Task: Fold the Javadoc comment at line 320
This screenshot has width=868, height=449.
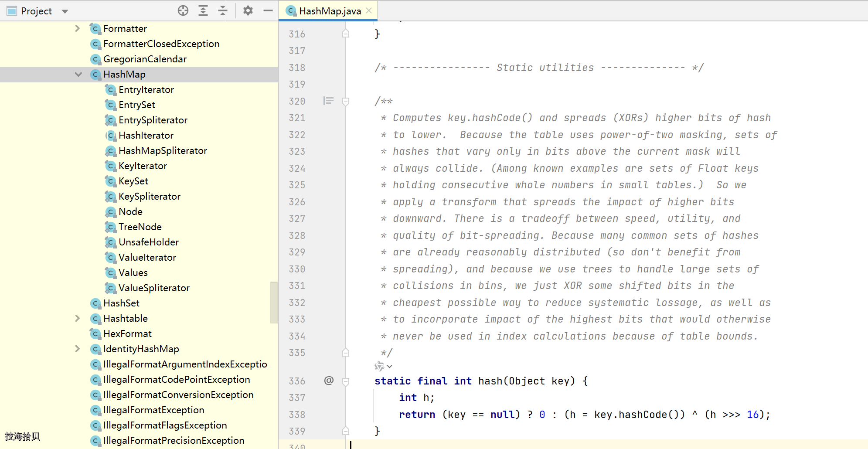Action: [346, 102]
